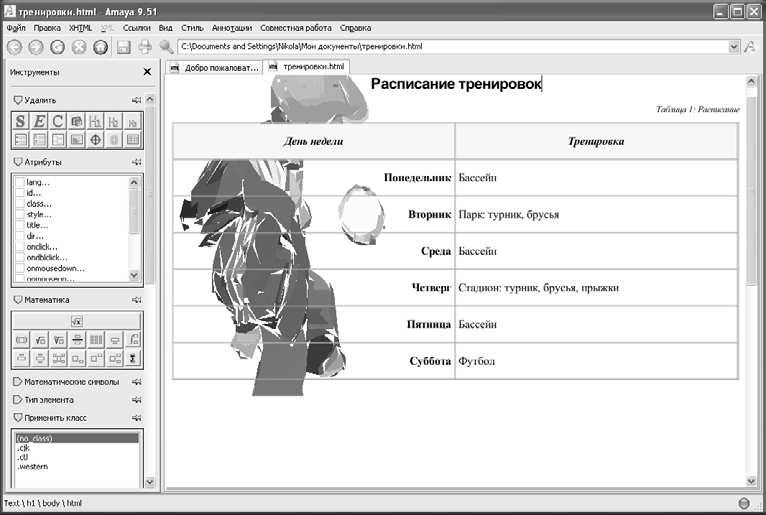Close the Инструменты panel with the X

click(x=147, y=72)
